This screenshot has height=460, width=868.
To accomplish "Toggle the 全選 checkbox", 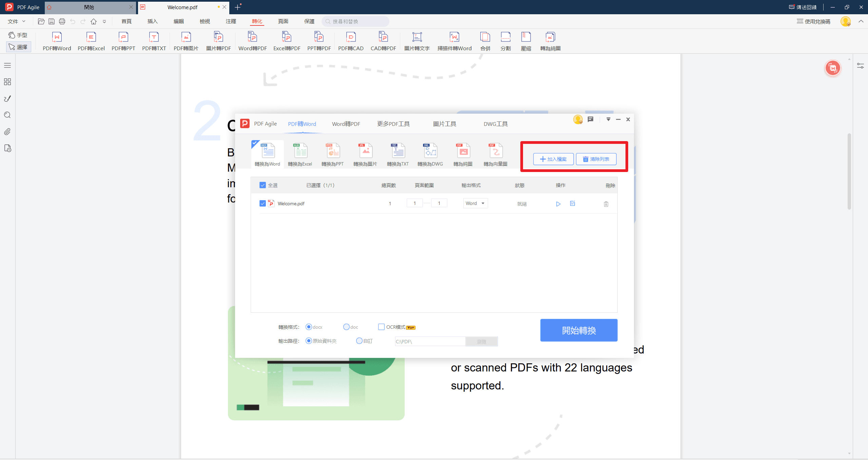I will point(263,185).
